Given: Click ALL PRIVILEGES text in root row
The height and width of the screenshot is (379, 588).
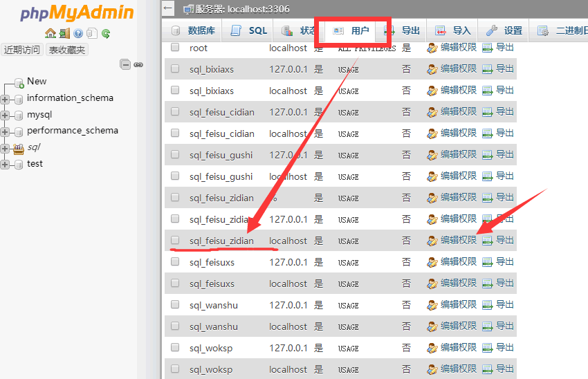Looking at the screenshot, I should (367, 48).
